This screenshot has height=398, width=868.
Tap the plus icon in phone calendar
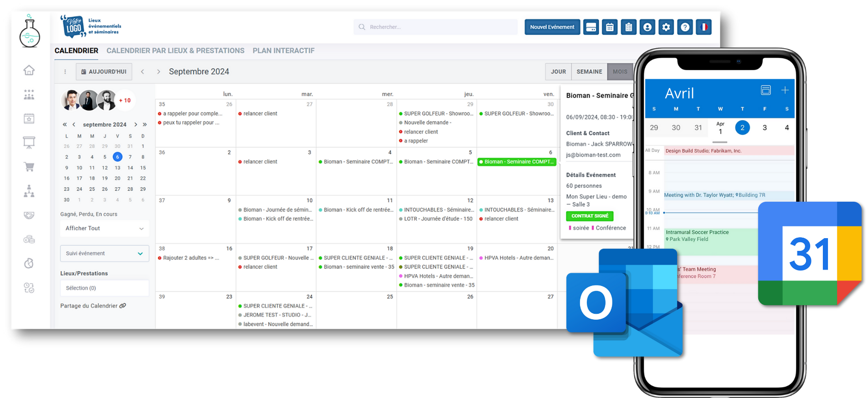point(785,90)
